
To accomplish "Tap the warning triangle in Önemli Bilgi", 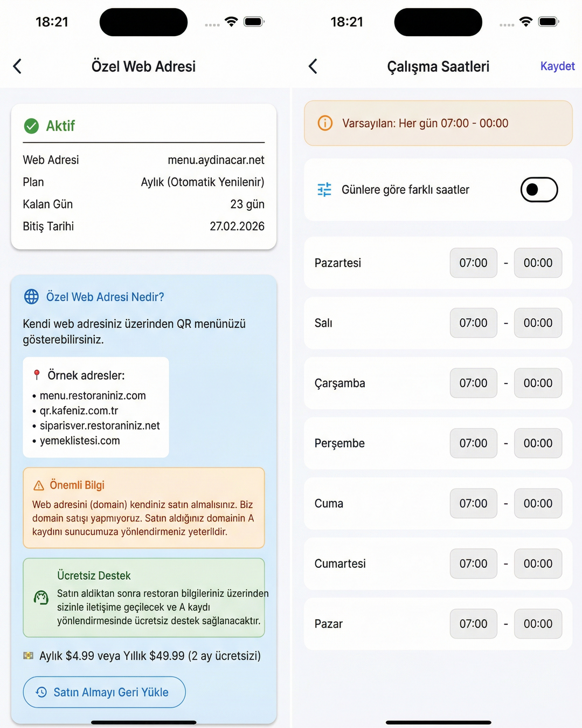I will [x=39, y=485].
